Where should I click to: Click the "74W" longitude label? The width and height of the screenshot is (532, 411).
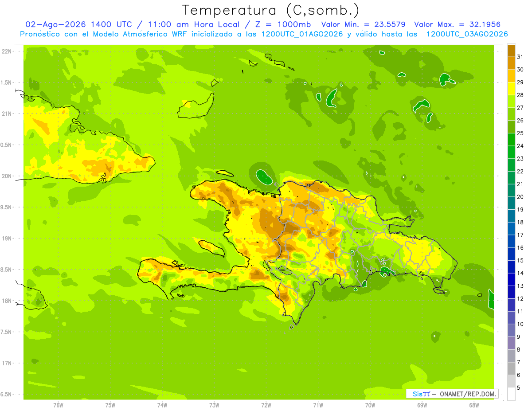point(162,405)
